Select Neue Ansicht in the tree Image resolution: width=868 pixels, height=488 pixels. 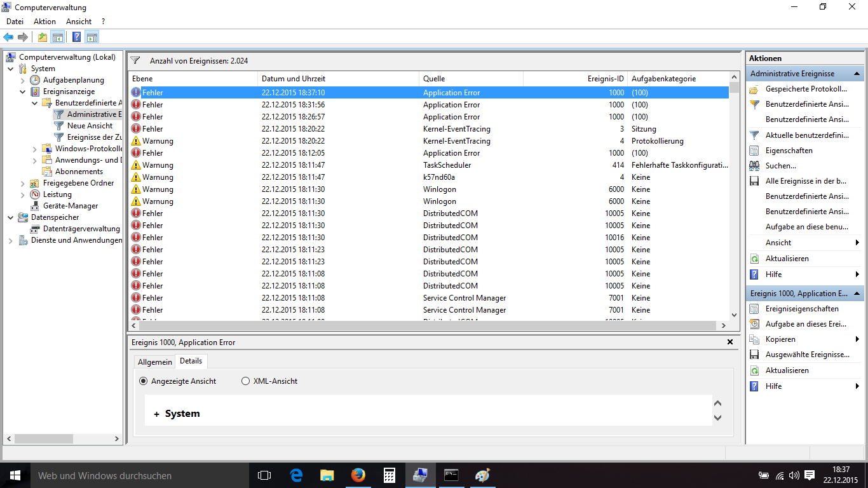click(90, 126)
